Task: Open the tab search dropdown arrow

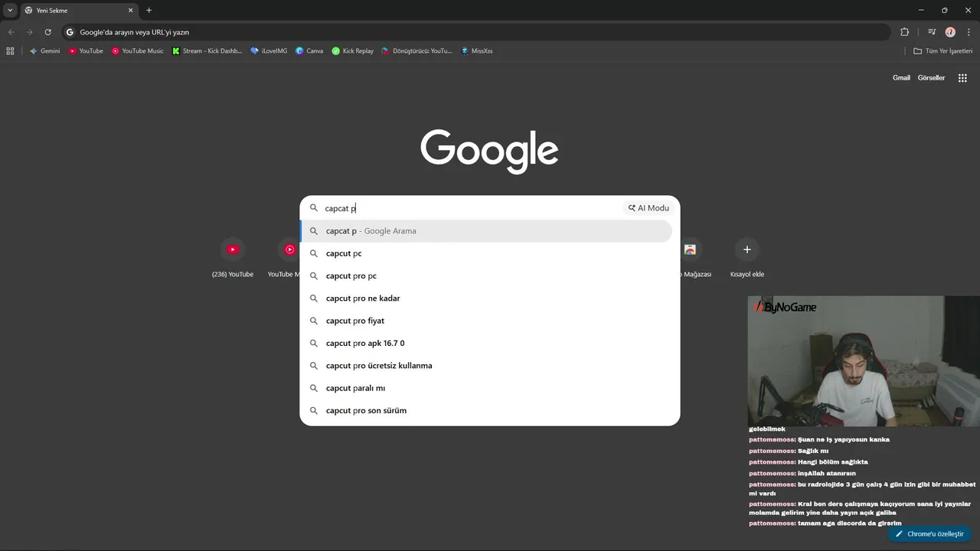Action: click(x=10, y=10)
